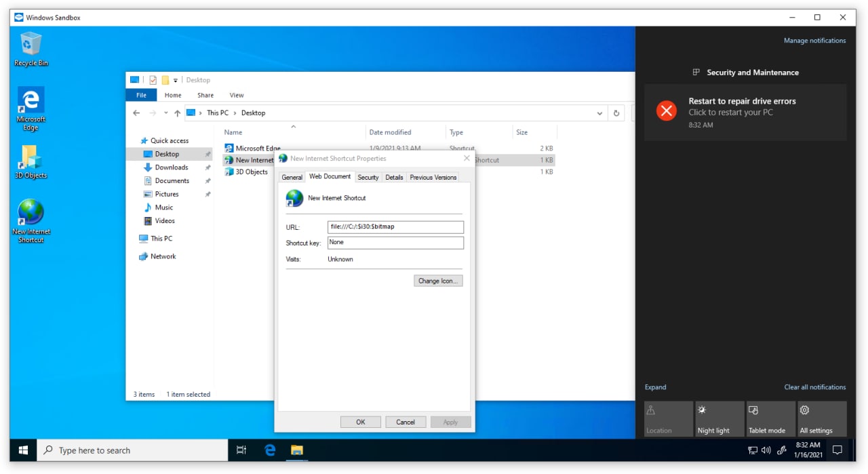Open the Recycle Bin desktop icon

coord(31,49)
